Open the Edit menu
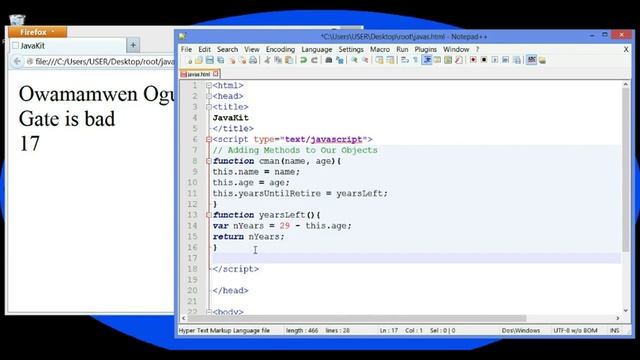 (x=204, y=49)
